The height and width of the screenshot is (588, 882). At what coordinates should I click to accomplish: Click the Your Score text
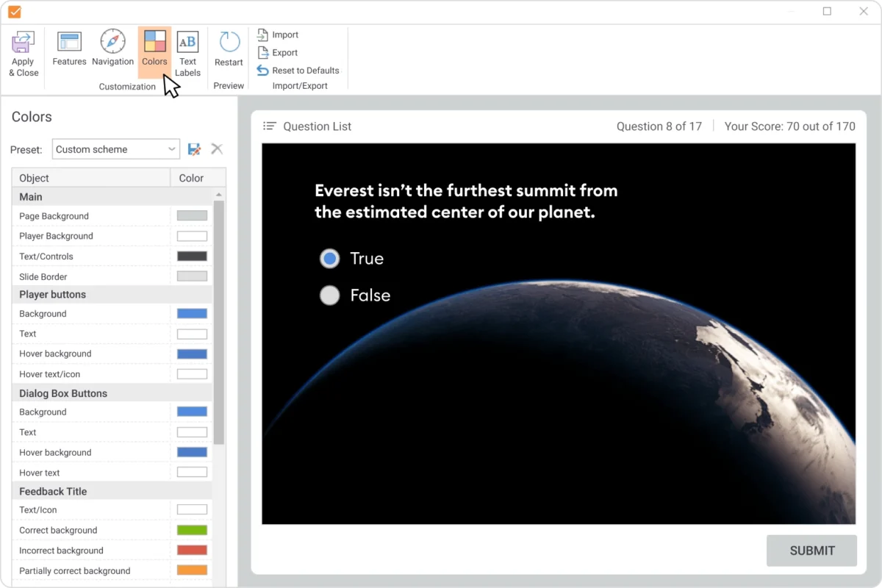point(790,126)
